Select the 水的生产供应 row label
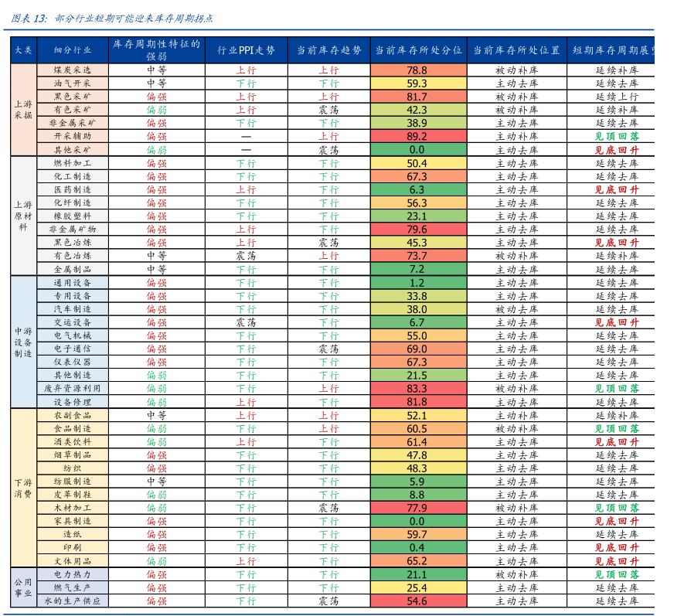684x616 pixels. pyautogui.click(x=73, y=601)
